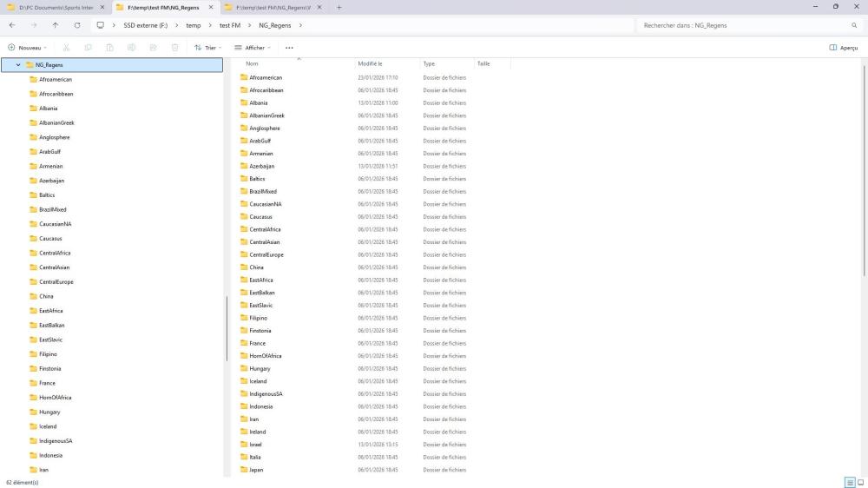The image size is (868, 488).
Task: Click the Delete trash icon
Action: tap(175, 48)
